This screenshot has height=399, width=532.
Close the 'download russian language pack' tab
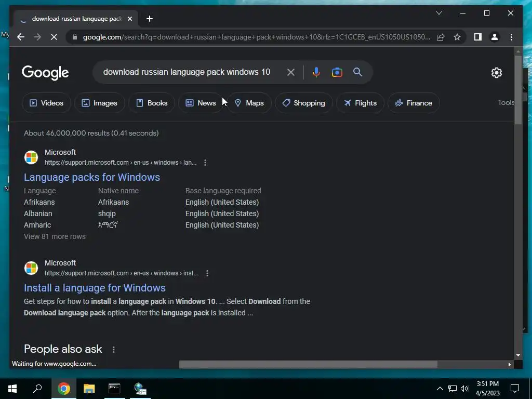[x=129, y=19]
